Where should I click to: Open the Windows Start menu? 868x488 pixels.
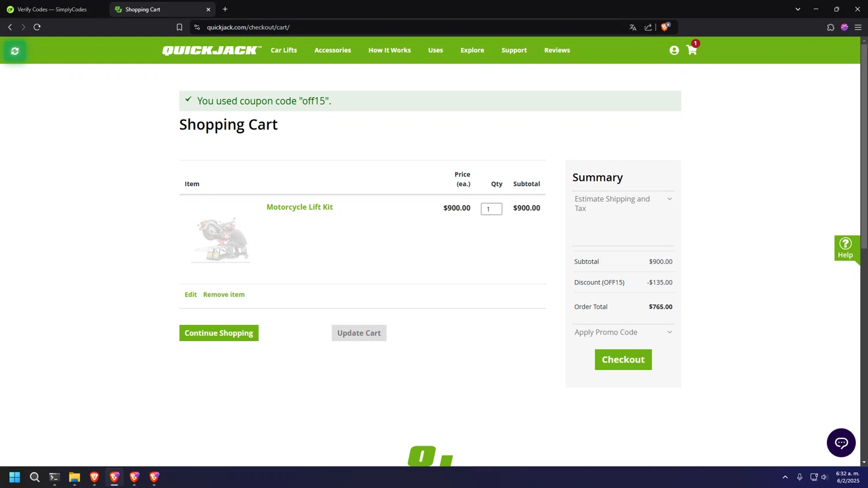[x=15, y=477]
